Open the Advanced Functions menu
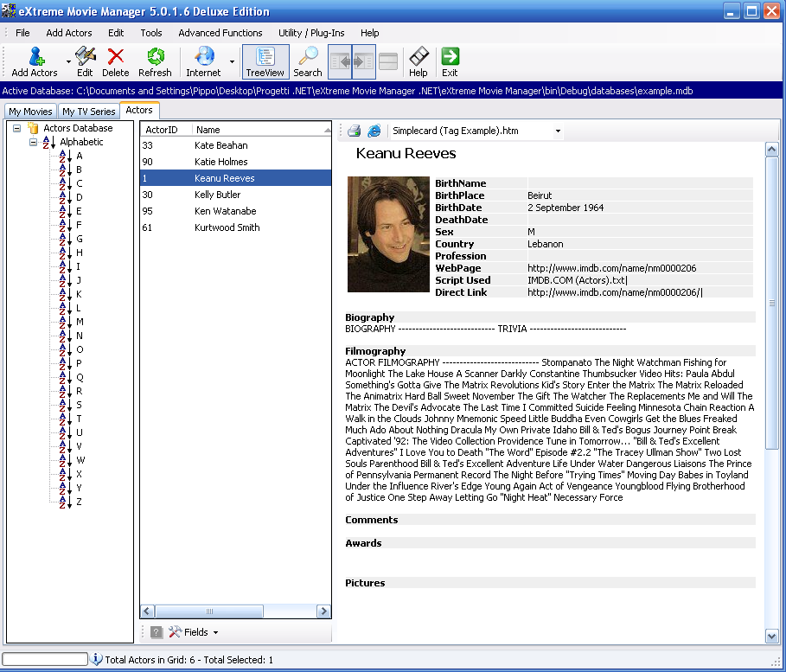The height and width of the screenshot is (672, 786). (x=220, y=33)
